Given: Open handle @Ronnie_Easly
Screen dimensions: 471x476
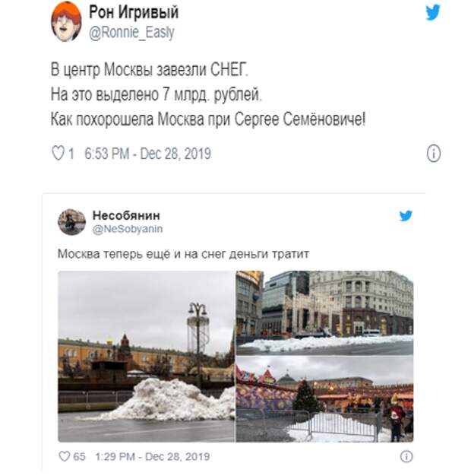Looking at the screenshot, I should click(131, 32).
